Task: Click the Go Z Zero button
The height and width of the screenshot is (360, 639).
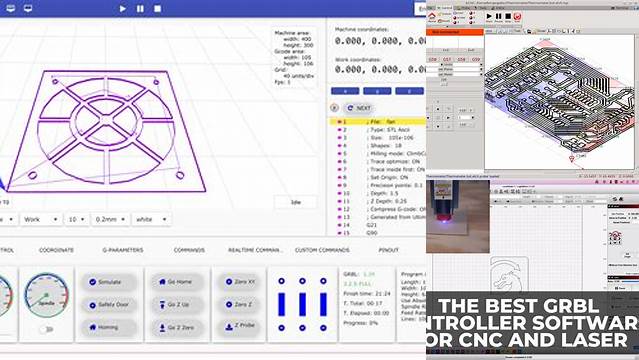Action: [x=176, y=327]
